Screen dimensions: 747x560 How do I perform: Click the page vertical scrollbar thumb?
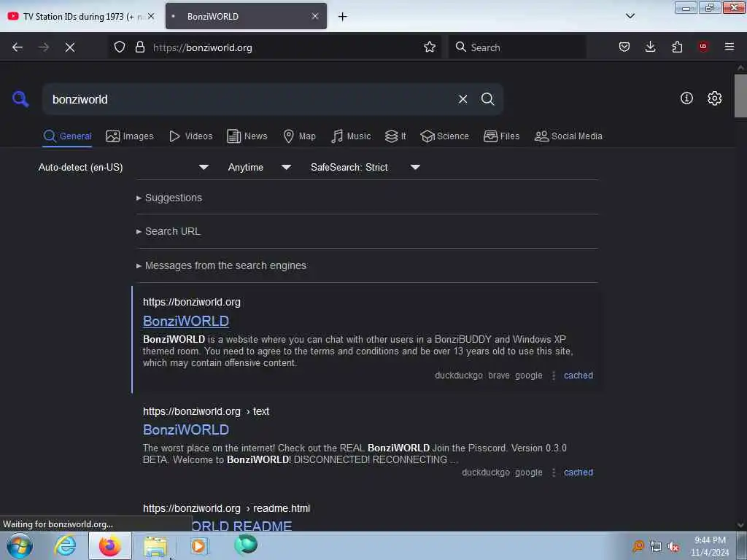740,96
